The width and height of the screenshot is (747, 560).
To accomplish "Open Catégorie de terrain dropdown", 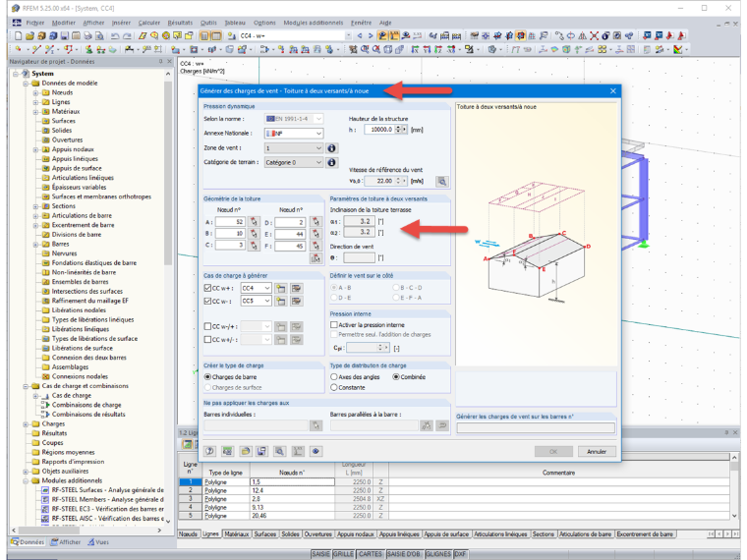I will click(x=318, y=162).
